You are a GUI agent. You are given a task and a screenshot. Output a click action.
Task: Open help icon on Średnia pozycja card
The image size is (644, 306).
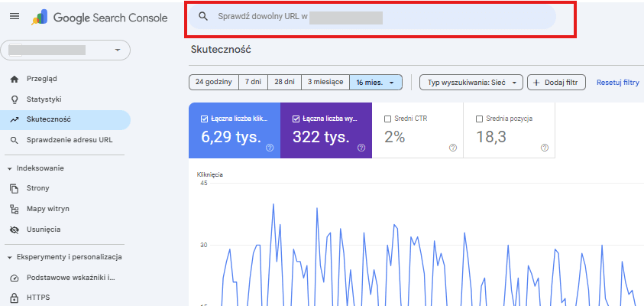[x=545, y=148]
